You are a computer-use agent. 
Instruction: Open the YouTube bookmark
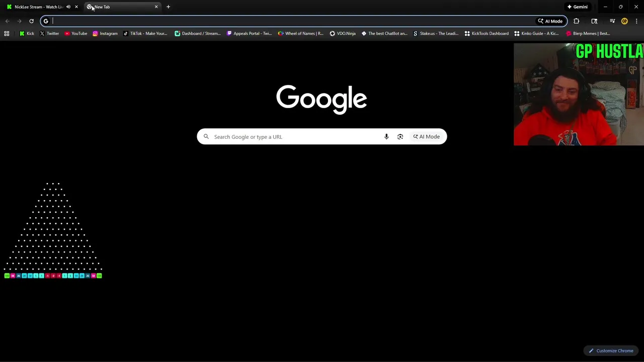tap(75, 33)
